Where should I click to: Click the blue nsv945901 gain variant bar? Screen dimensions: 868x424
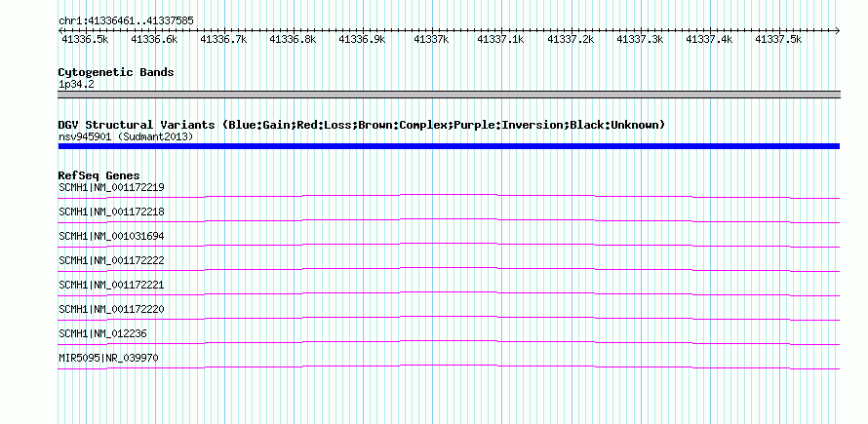point(449,146)
